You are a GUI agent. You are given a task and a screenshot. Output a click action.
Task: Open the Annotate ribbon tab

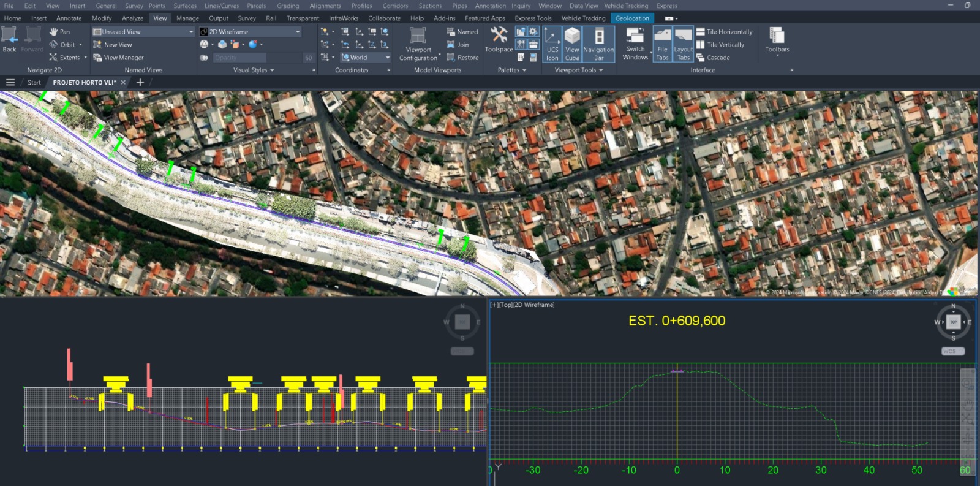tap(69, 18)
